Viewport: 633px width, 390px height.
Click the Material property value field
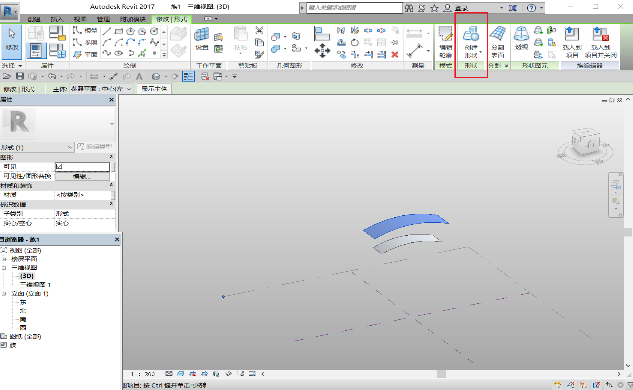pyautogui.click(x=83, y=195)
